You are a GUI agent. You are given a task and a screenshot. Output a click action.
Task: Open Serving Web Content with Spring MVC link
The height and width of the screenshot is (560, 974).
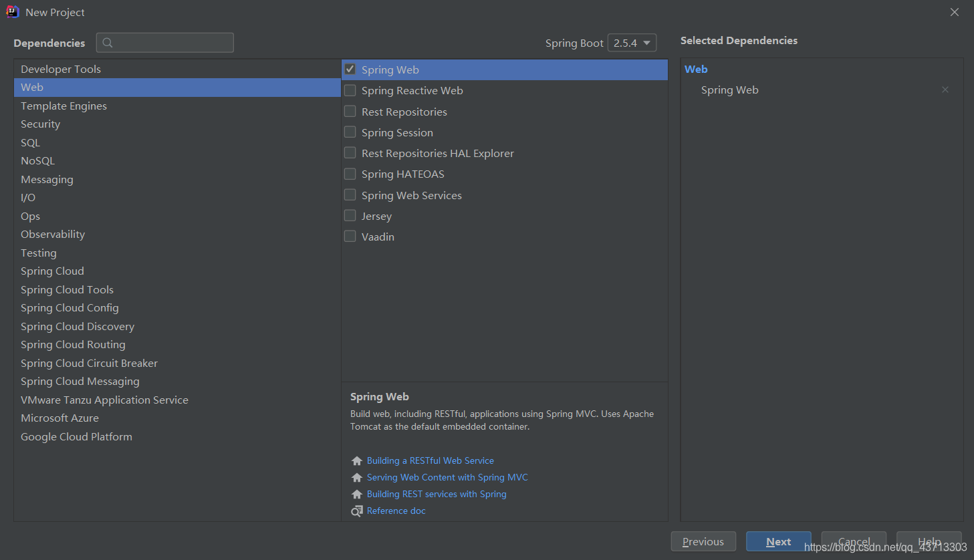coord(447,477)
